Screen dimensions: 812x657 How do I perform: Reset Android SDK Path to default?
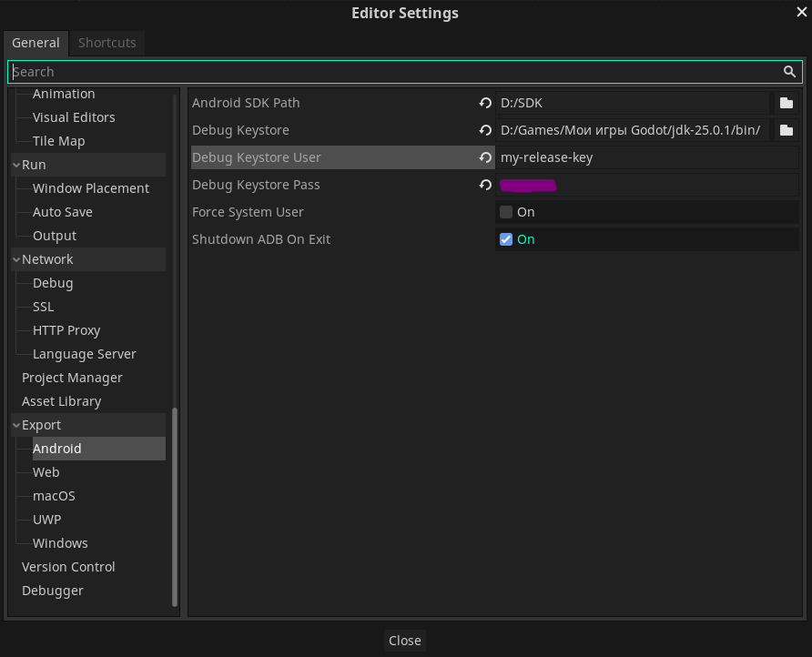pos(485,104)
